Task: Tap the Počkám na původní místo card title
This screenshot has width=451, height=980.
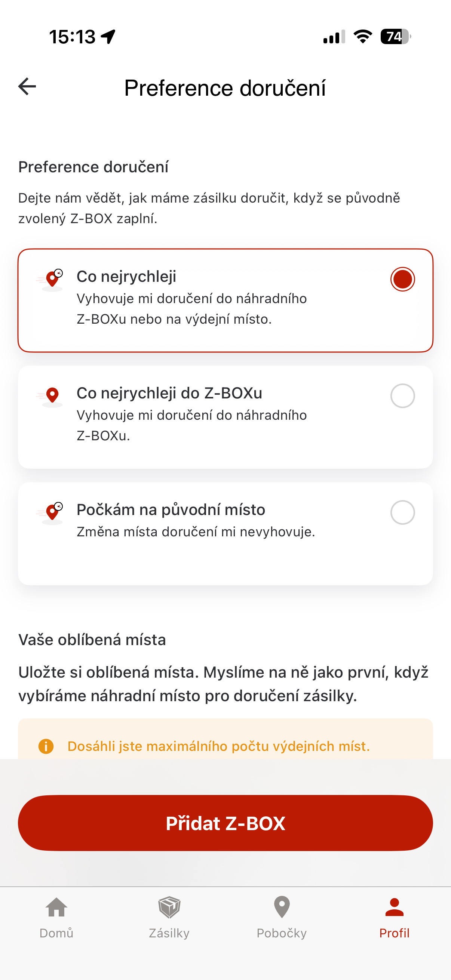Action: pyautogui.click(x=171, y=510)
